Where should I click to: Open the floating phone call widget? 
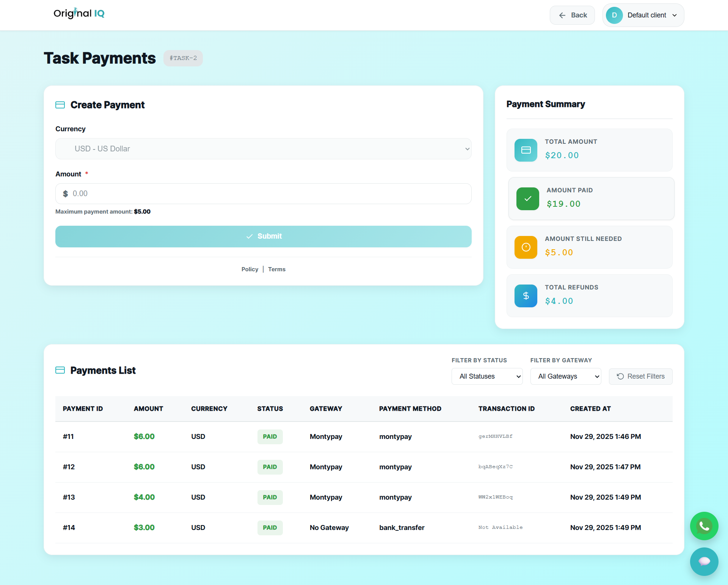click(x=704, y=526)
